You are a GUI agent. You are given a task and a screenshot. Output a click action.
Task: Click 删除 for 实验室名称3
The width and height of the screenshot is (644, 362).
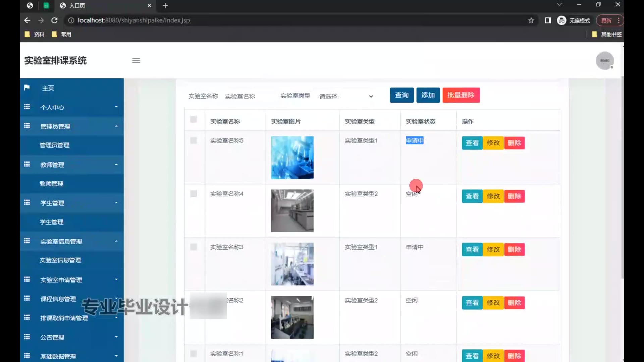(515, 250)
